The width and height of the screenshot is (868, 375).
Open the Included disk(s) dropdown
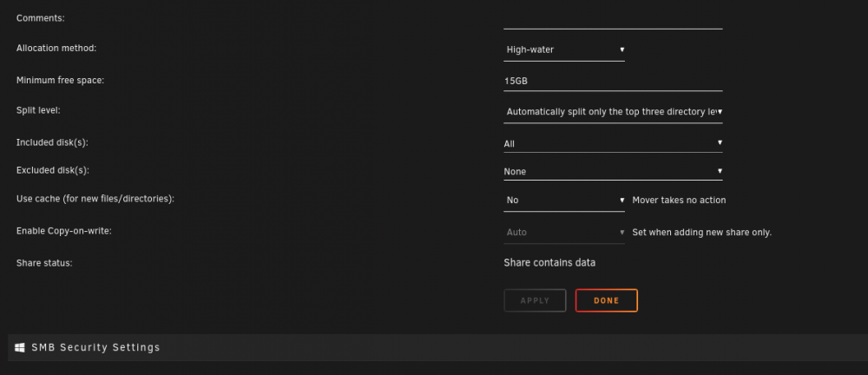(613, 143)
